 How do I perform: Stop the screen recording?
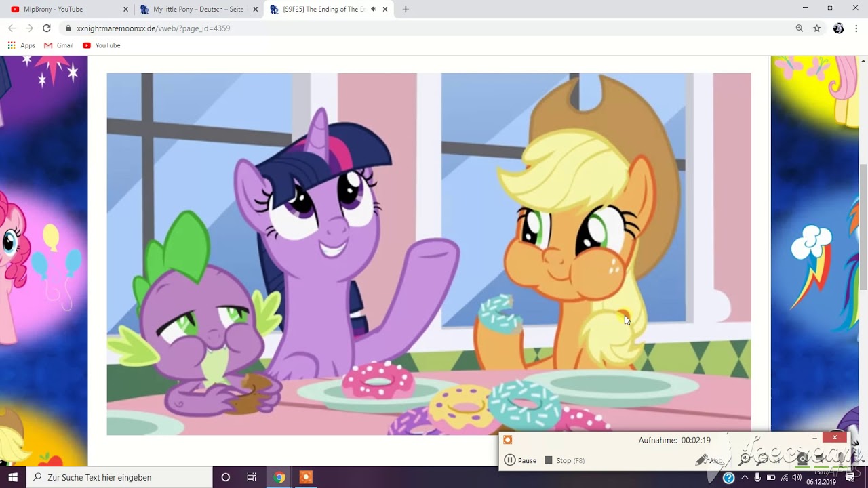[x=564, y=460]
